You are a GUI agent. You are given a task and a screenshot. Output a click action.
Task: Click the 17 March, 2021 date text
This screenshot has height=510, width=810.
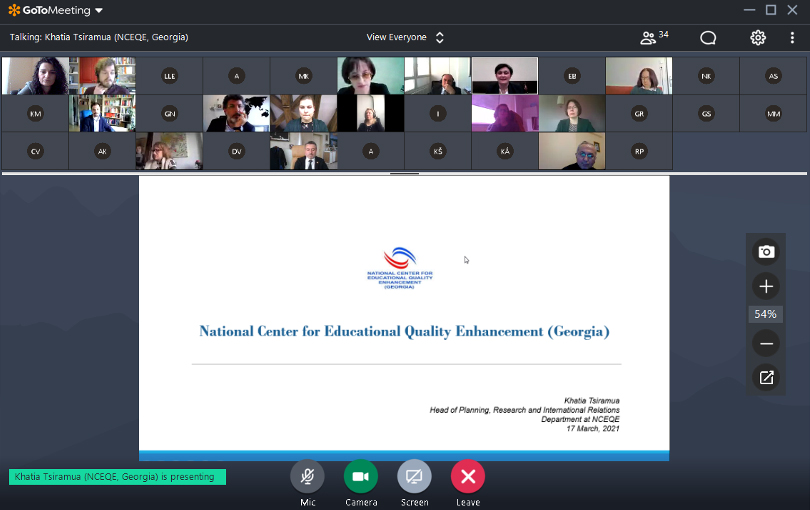point(593,428)
